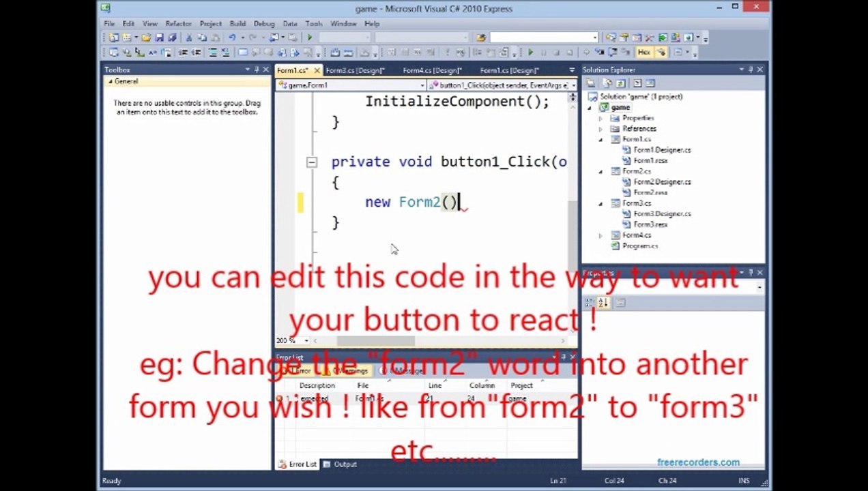This screenshot has width=868, height=491.
Task: Switch to Form4.cs [Design] tab
Action: [x=432, y=70]
